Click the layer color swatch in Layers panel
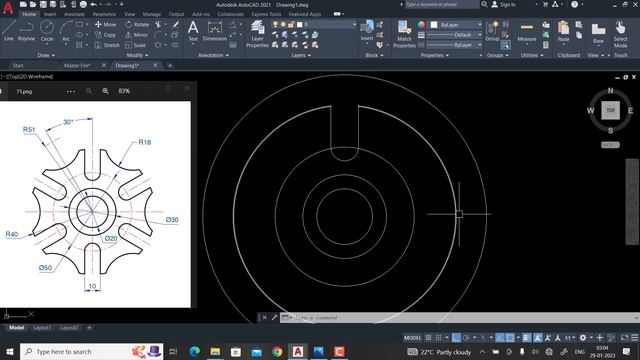Viewport: 640px width, 360px height. tap(300, 24)
